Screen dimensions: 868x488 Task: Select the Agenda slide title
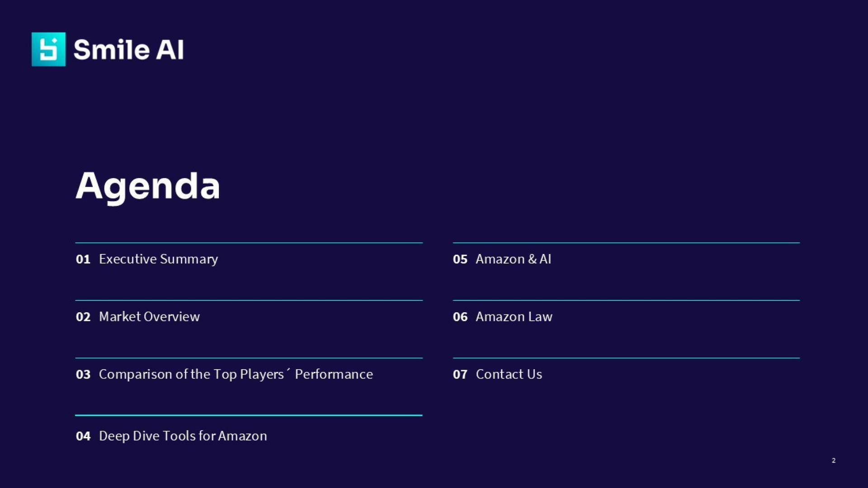pyautogui.click(x=148, y=186)
